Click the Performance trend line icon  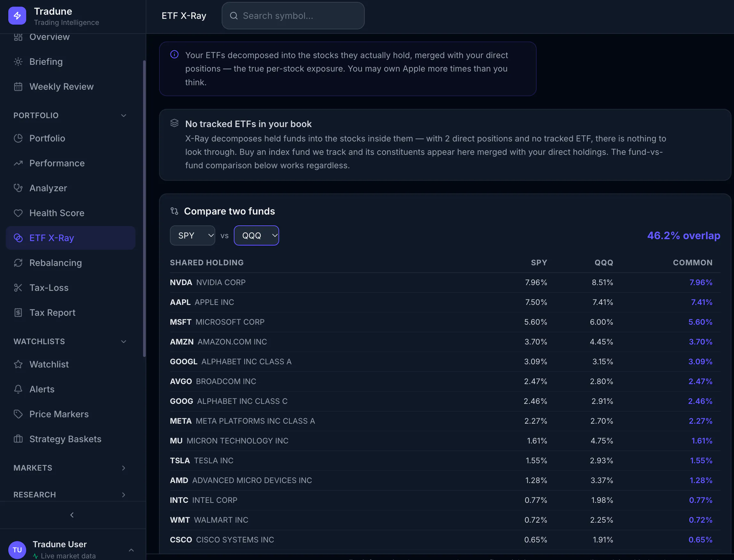18,163
